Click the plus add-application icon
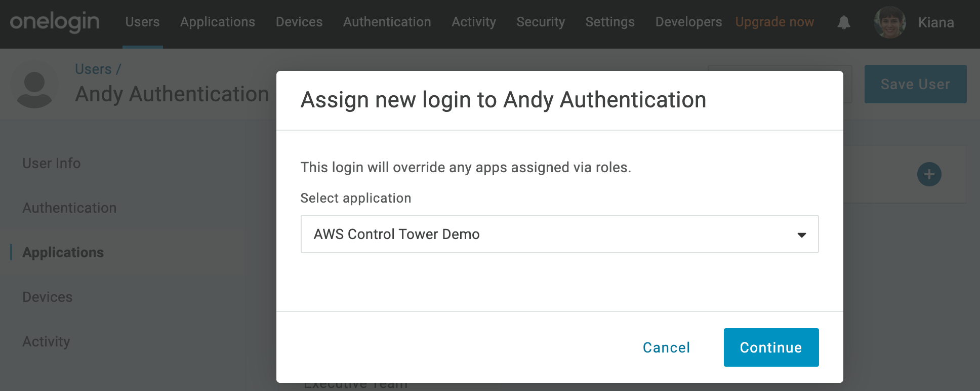 (929, 174)
